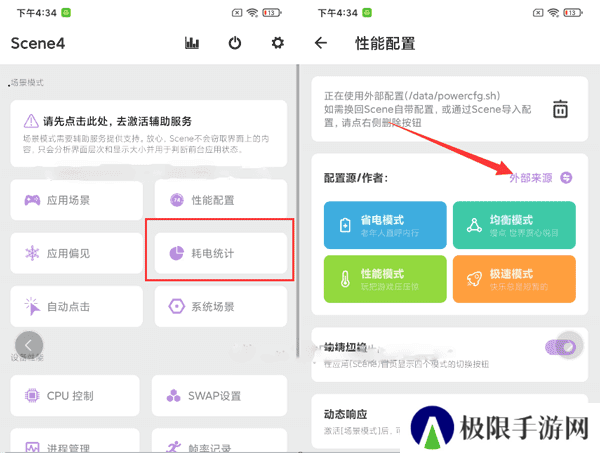Open 外部来源 config source link
This screenshot has height=453, width=600.
coord(531,178)
